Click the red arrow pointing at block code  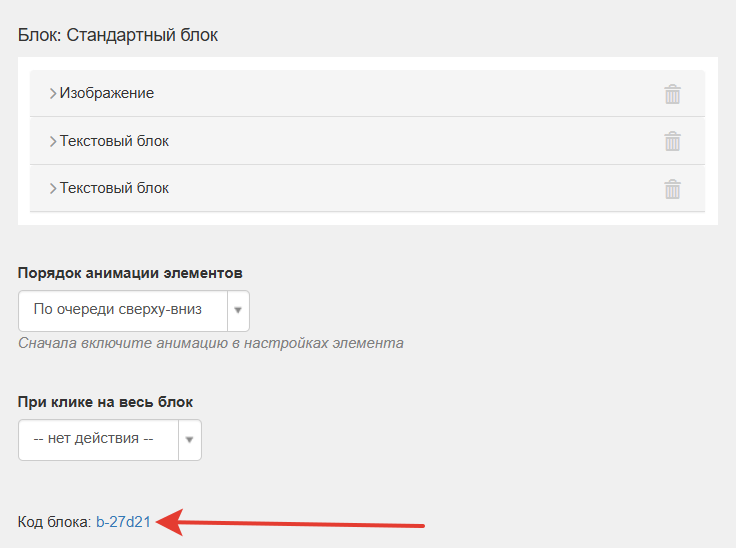[290, 523]
